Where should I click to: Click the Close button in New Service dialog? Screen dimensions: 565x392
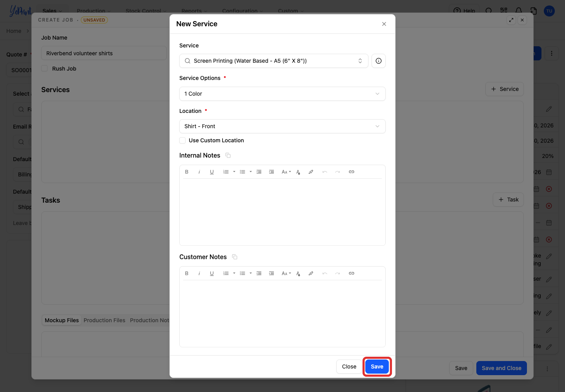point(349,367)
